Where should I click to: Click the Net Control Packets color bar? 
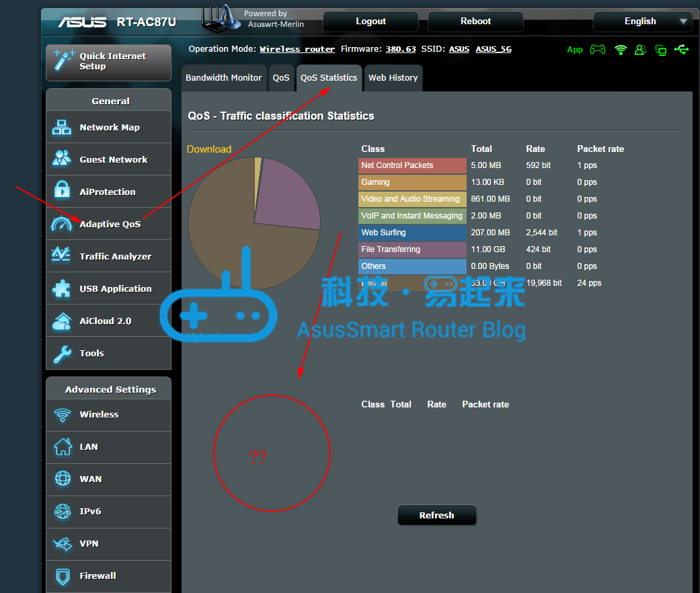coord(412,165)
